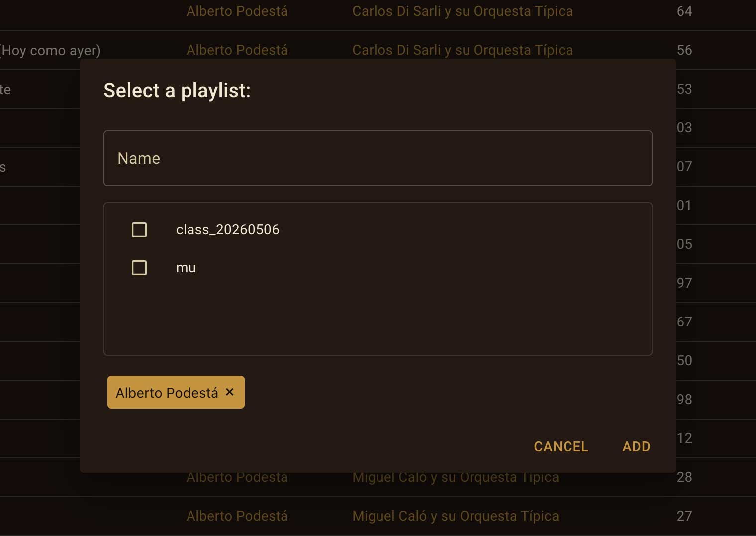Select the mu playlist label
The height and width of the screenshot is (536, 756).
click(186, 268)
